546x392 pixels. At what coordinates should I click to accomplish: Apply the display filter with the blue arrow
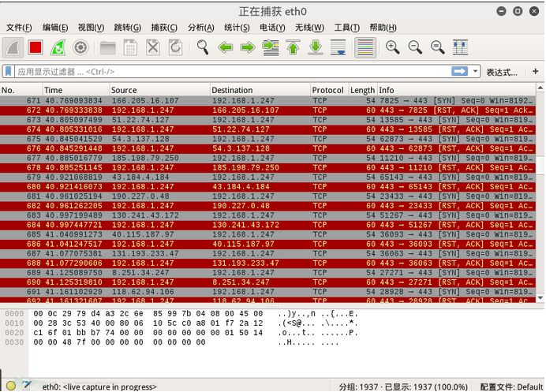pos(460,71)
